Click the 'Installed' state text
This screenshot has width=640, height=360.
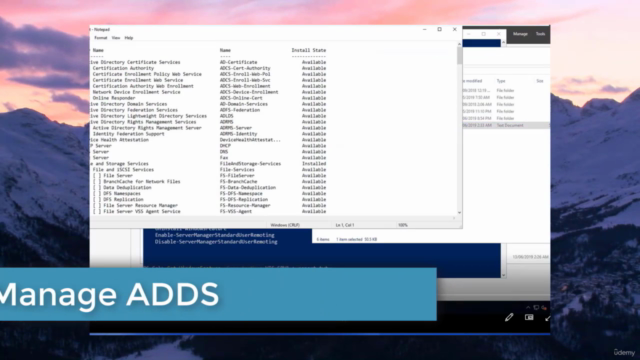[314, 164]
